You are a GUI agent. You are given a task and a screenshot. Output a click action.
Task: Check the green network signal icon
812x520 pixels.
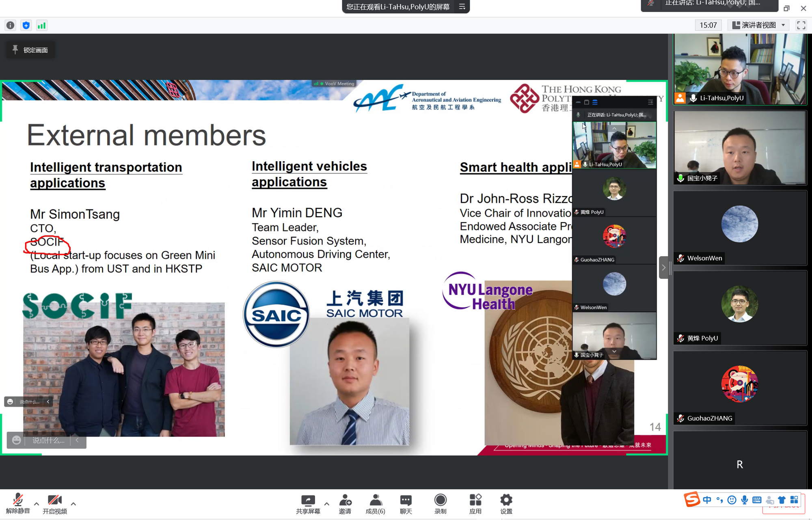click(x=41, y=25)
